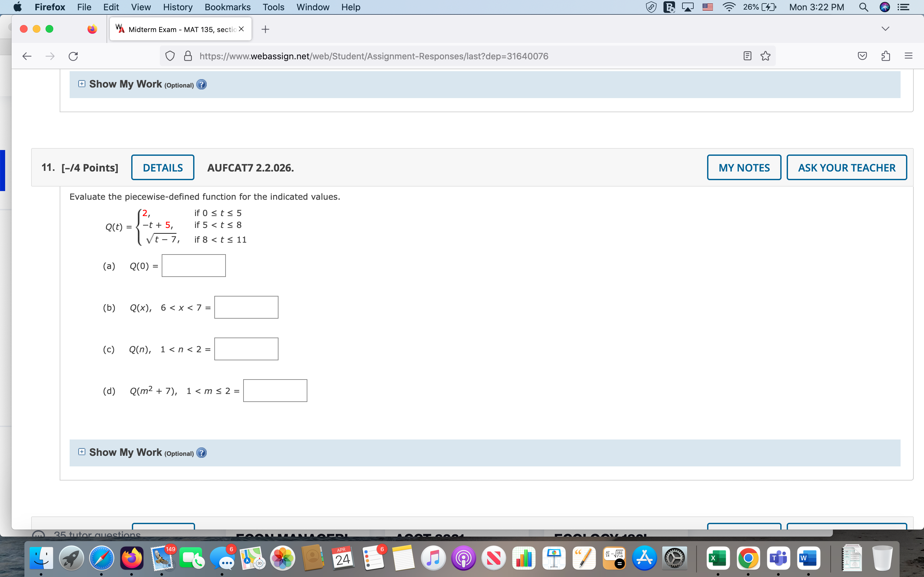Bookmark this page using the star icon
The height and width of the screenshot is (577, 924).
pos(765,56)
